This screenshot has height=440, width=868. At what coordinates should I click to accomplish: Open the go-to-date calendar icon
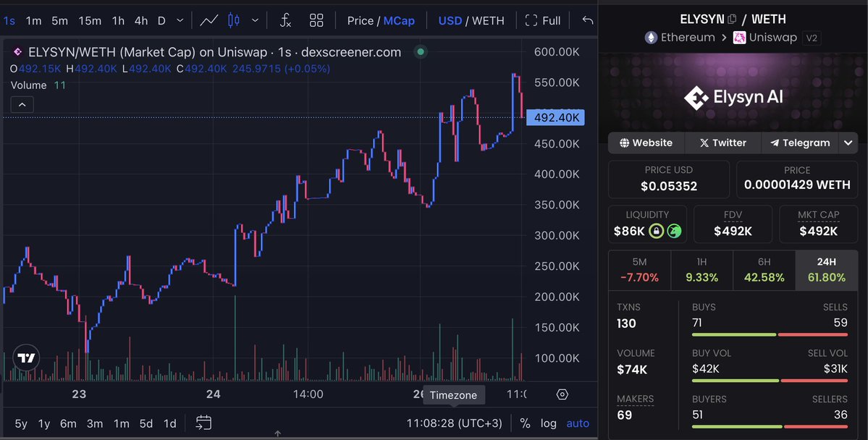(203, 423)
